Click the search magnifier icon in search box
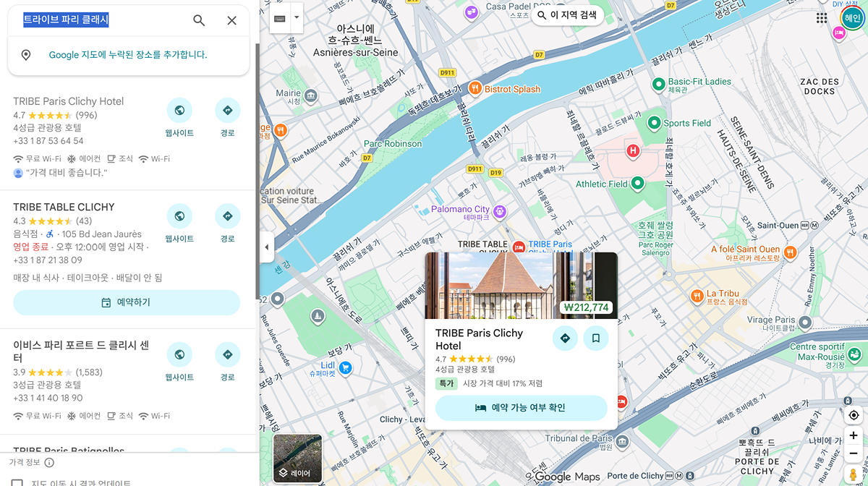 [x=199, y=20]
